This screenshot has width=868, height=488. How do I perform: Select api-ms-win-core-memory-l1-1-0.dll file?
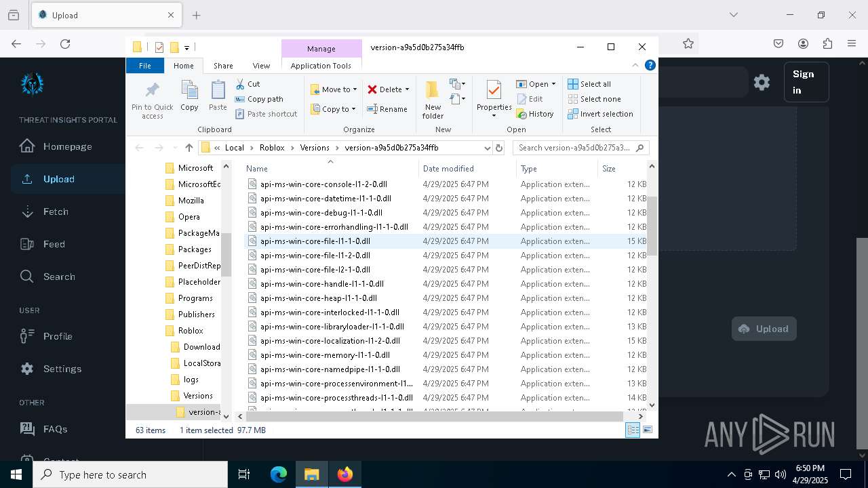(325, 355)
